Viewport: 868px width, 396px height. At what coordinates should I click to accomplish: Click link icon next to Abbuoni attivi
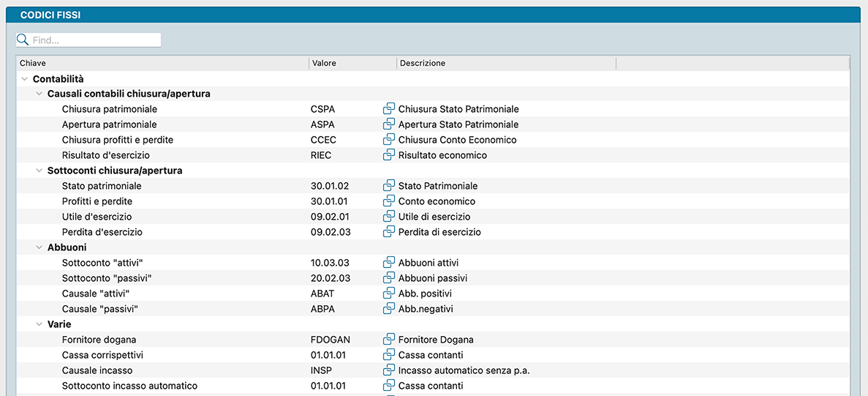[389, 263]
